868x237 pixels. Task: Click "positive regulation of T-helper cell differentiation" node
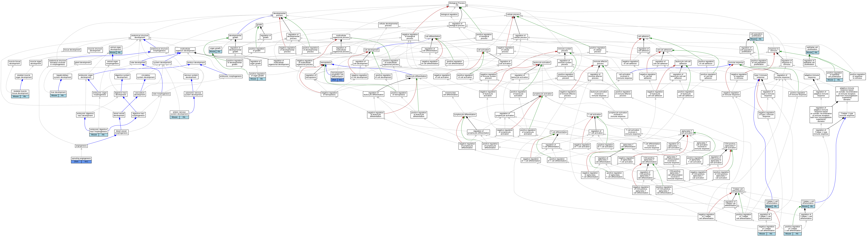(744, 217)
